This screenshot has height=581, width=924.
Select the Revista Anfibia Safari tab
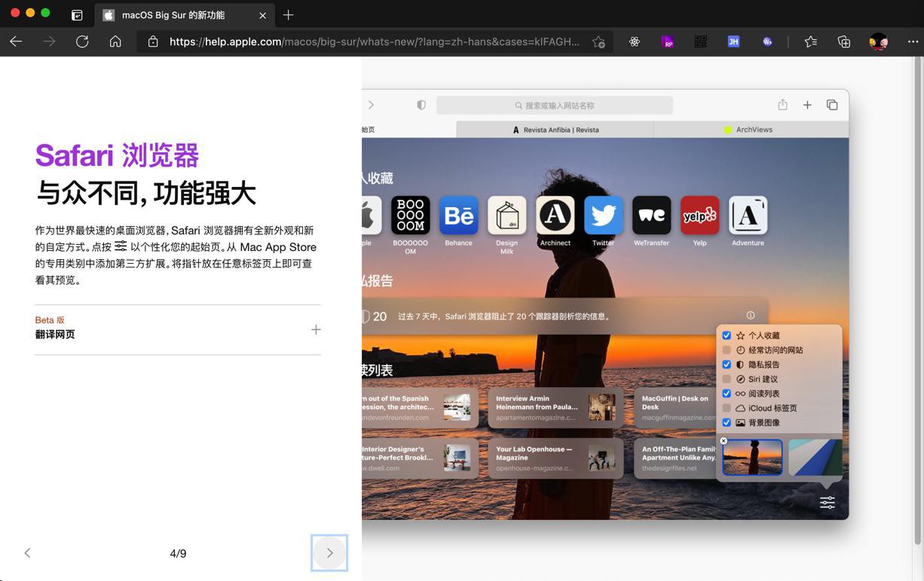555,130
